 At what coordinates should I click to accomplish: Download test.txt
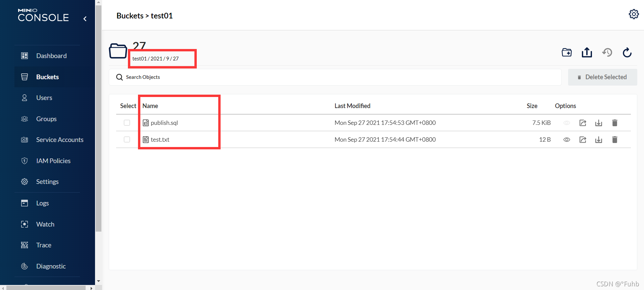click(x=599, y=140)
